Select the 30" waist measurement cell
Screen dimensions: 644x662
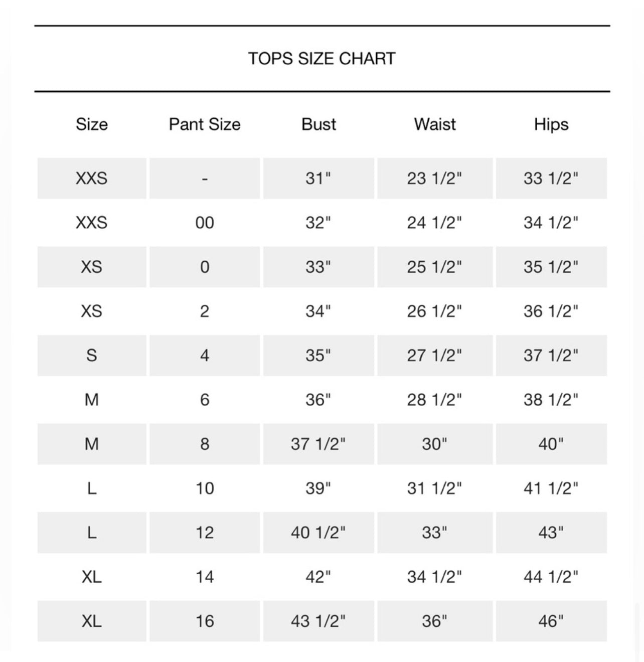434,444
